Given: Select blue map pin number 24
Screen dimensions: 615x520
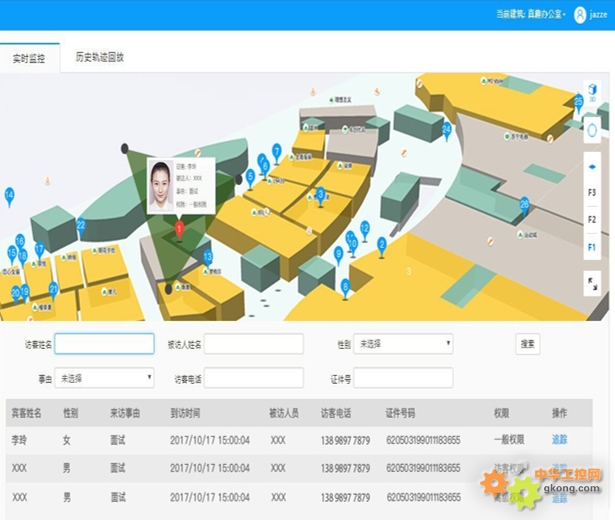Looking at the screenshot, I should [446, 129].
